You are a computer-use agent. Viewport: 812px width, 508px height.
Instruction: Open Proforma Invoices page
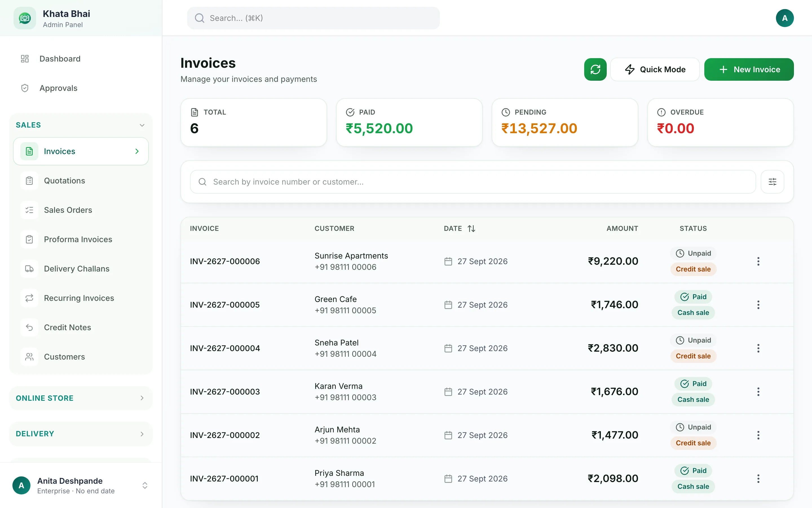pyautogui.click(x=81, y=240)
